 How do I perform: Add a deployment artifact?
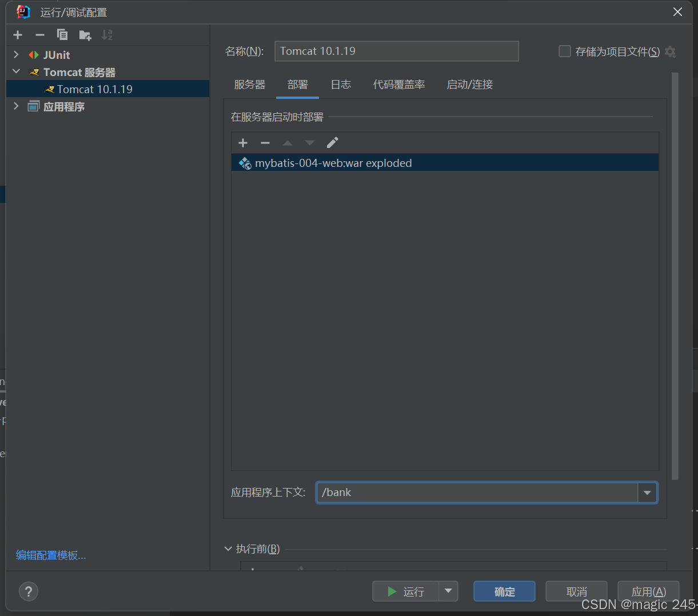pyautogui.click(x=243, y=143)
